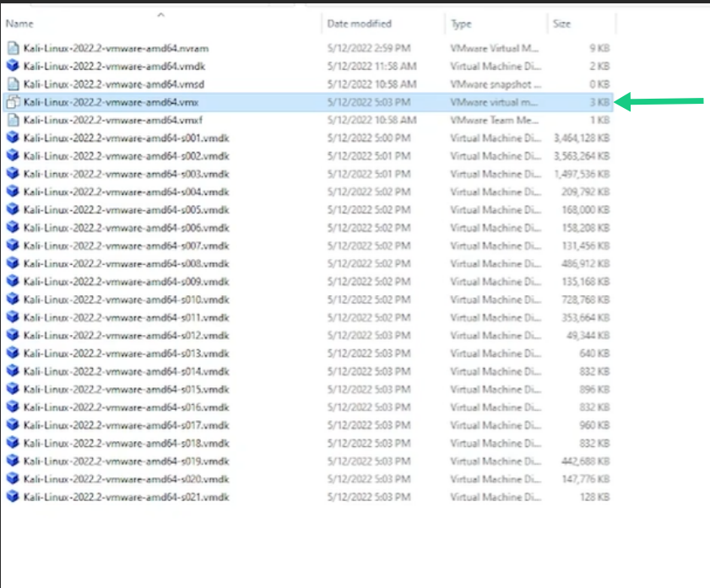Click the size value 1,497,536 KB
The width and height of the screenshot is (710, 588).
[582, 174]
